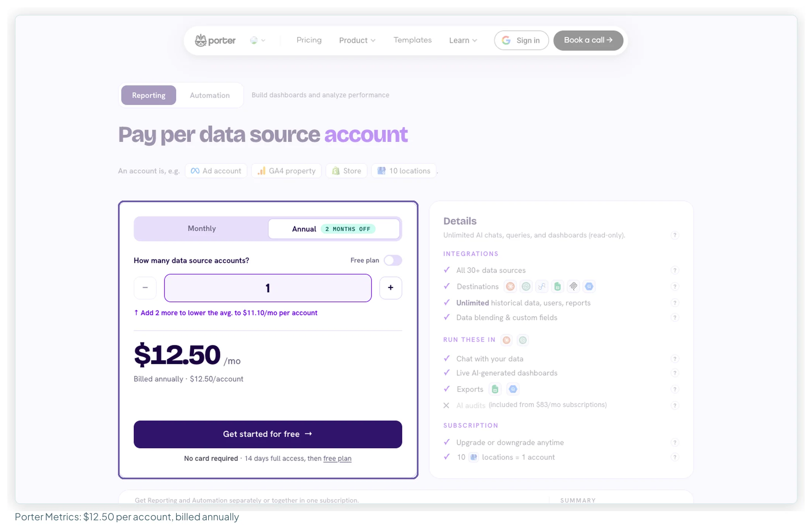
Task: Click Get started for free
Action: 268,434
